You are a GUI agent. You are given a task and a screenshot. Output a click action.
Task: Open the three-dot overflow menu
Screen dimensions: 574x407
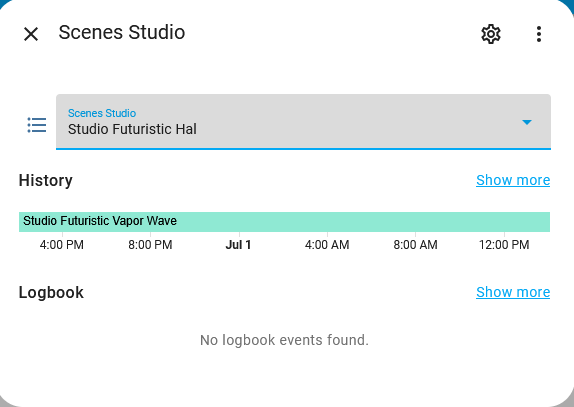pos(538,34)
